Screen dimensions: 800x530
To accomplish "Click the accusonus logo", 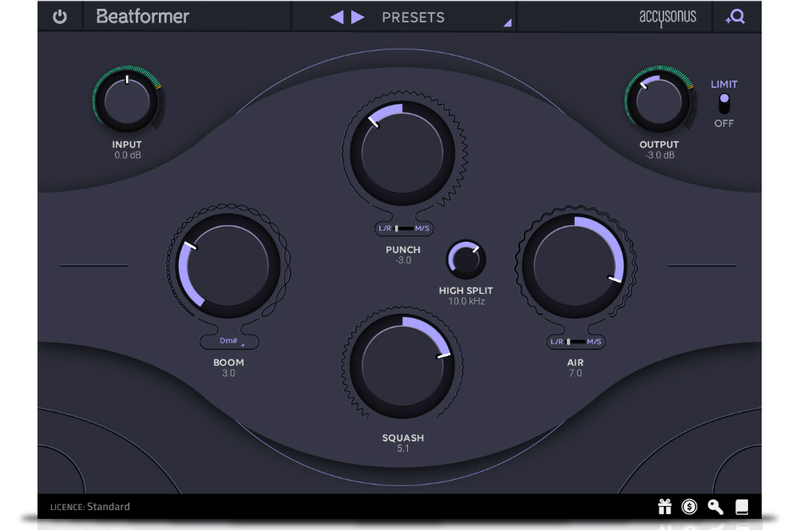I will [667, 17].
